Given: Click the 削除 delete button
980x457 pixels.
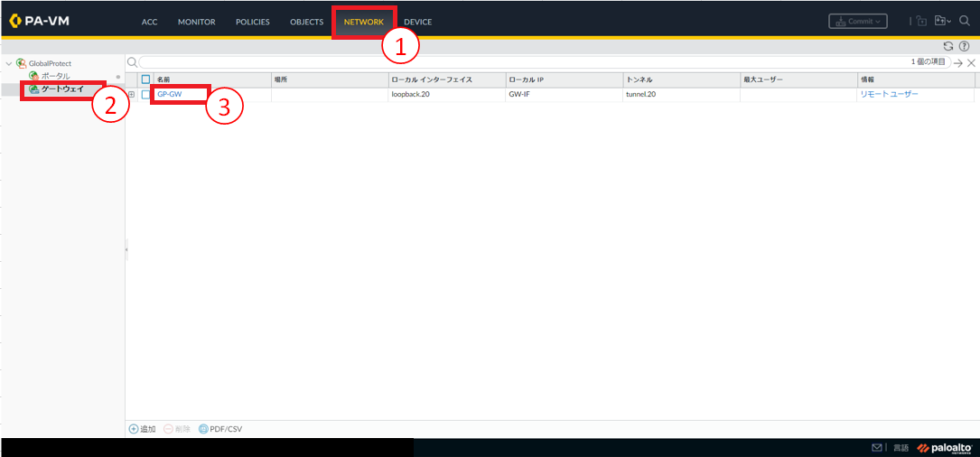Looking at the screenshot, I should pos(177,429).
